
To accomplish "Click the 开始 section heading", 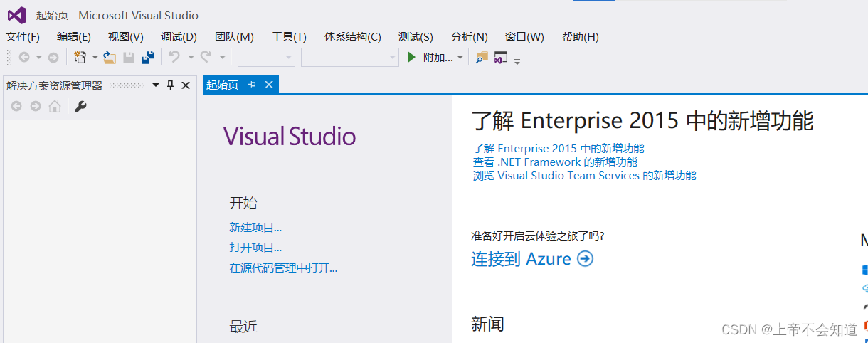I will [243, 203].
